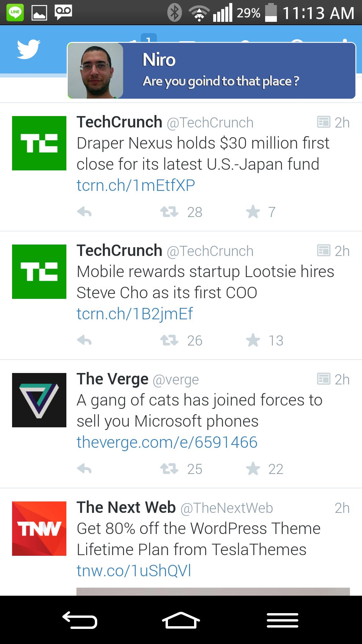View The Next Web profile avatar
This screenshot has width=362, height=644.
39,529
